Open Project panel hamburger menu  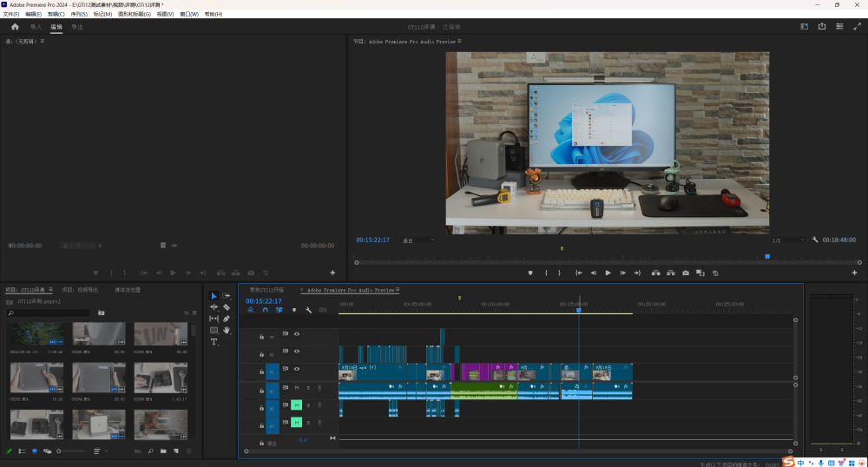coord(50,289)
